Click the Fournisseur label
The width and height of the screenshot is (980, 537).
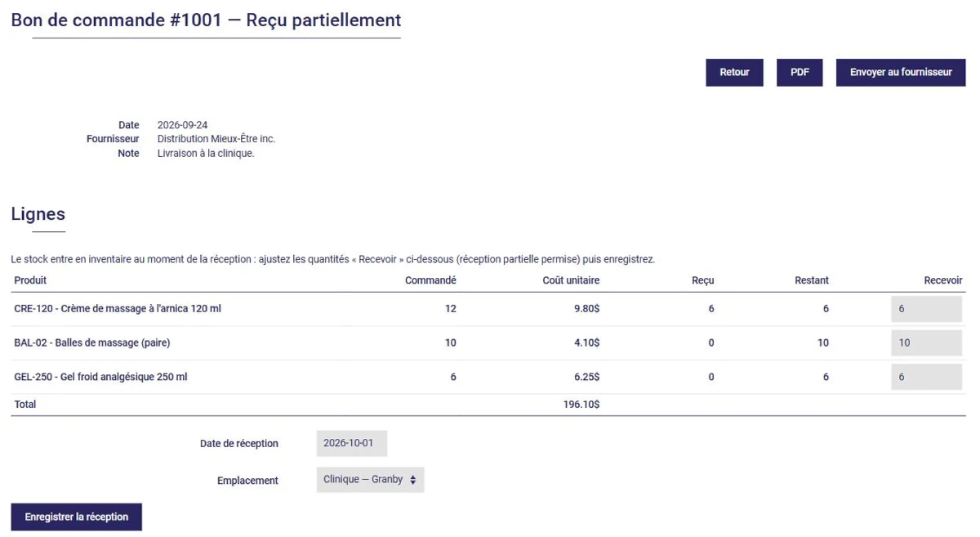pyautogui.click(x=113, y=139)
